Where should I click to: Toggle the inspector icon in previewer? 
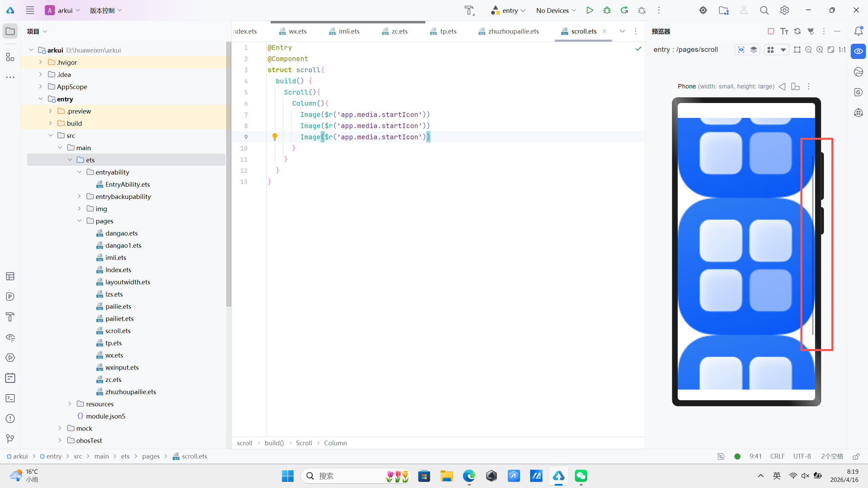tap(741, 50)
